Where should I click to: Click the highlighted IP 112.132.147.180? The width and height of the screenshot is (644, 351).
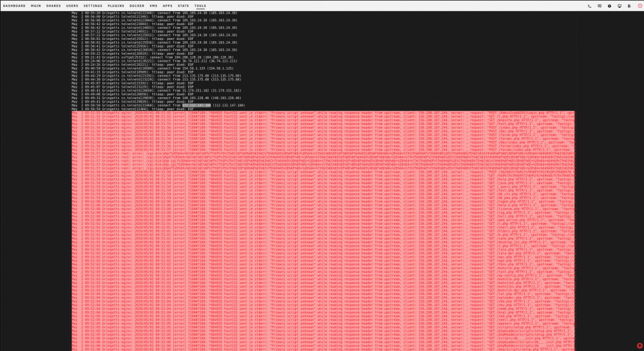196,106
